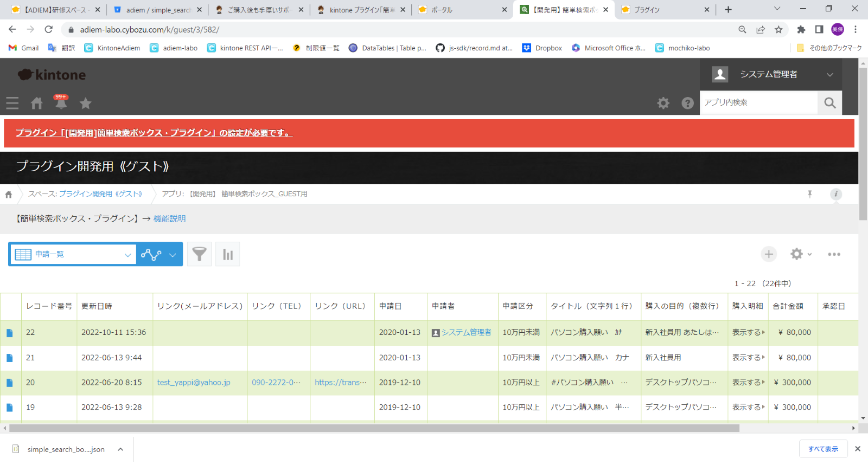Open the bar chart aggregation icon
The width and height of the screenshot is (868, 465).
tap(228, 254)
